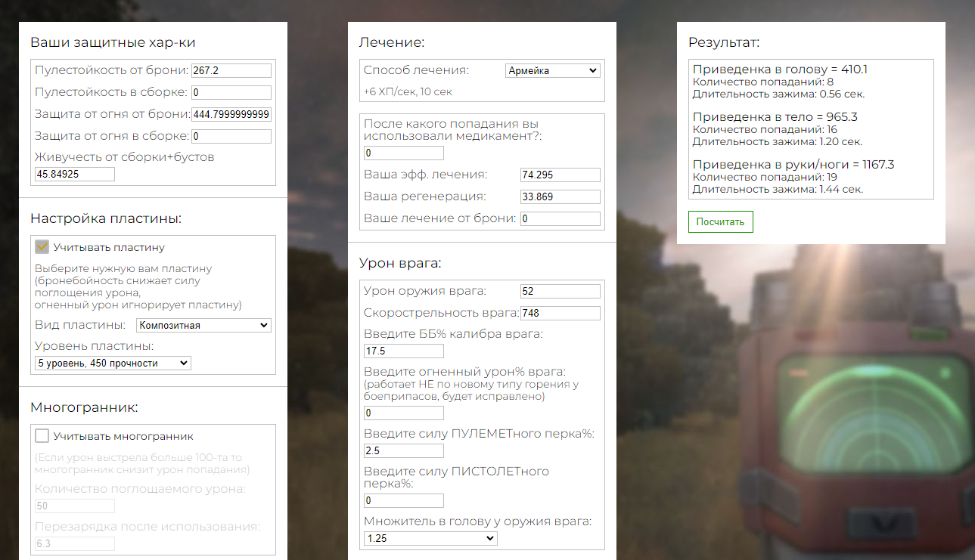The image size is (975, 560).
Task: Focus the 'Живучесть от сборки+бустов' field
Action: tap(74, 174)
